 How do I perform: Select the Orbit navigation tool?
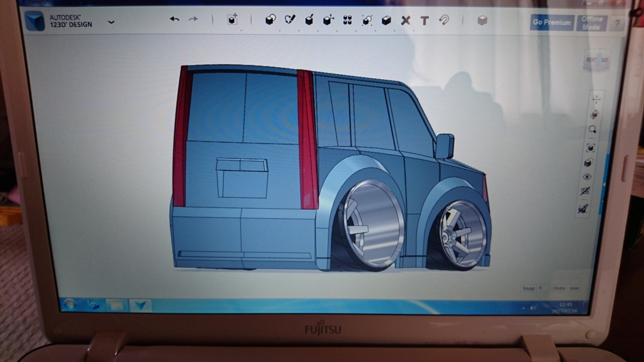[x=594, y=114]
